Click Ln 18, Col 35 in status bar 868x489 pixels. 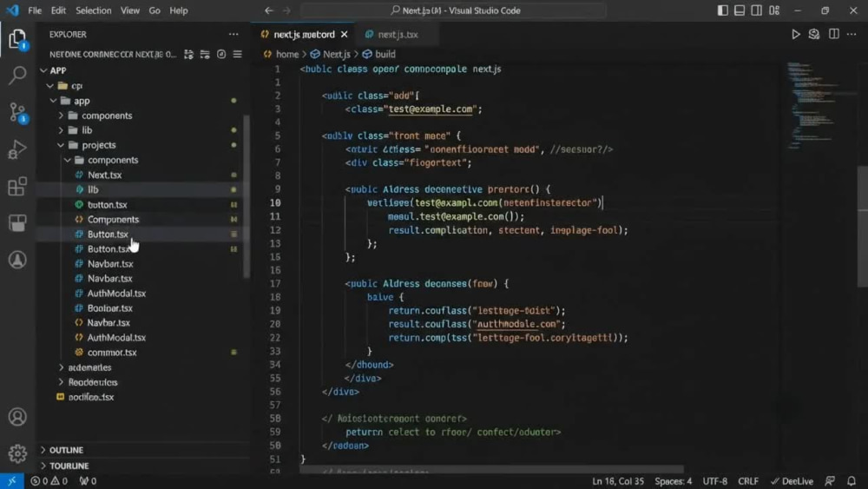point(618,480)
